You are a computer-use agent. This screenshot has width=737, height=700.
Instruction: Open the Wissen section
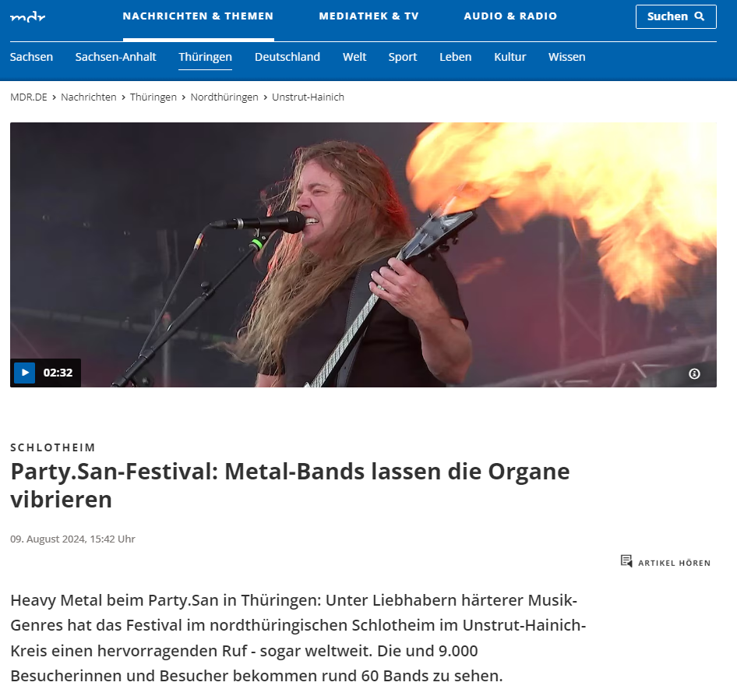567,57
